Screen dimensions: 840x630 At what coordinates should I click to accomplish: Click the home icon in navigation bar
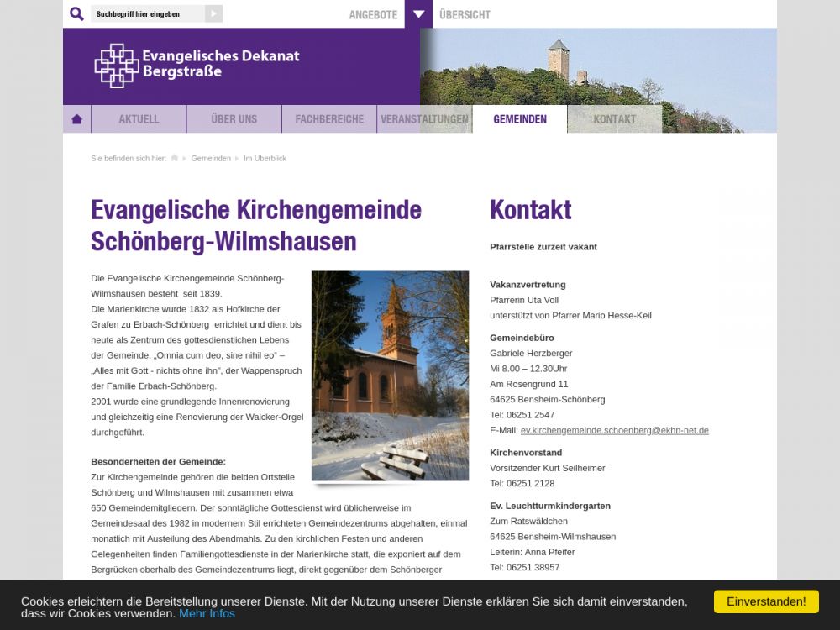77,119
